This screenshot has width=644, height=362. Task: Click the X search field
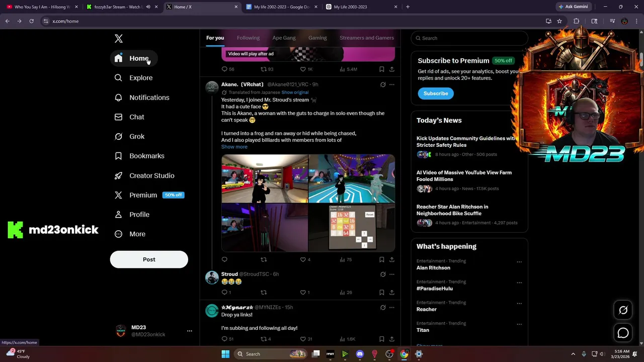click(469, 38)
